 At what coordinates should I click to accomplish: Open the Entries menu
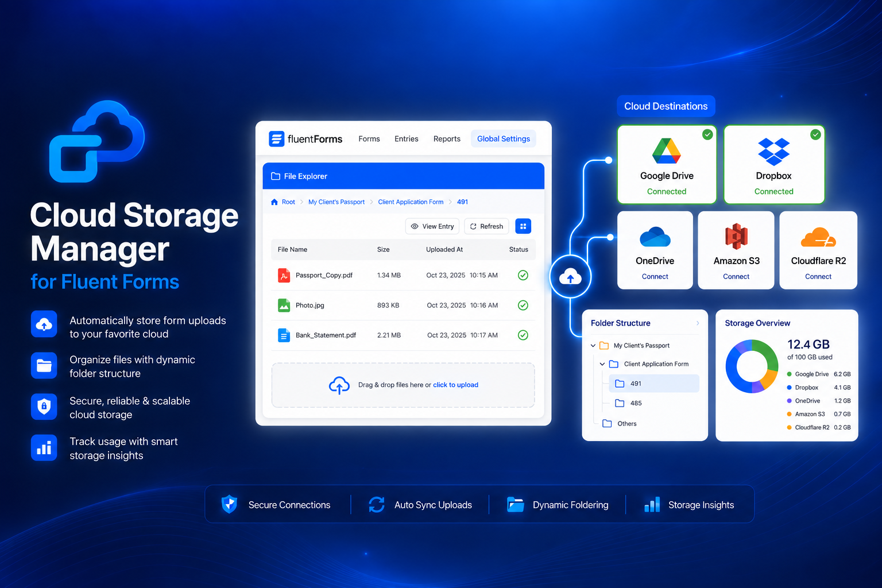[407, 139]
